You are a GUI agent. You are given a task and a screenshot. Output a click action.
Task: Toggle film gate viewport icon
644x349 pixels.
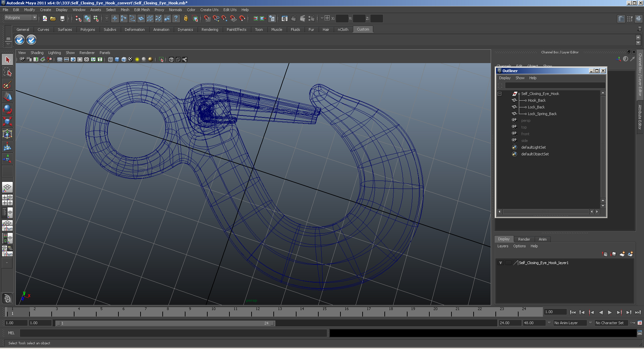66,59
